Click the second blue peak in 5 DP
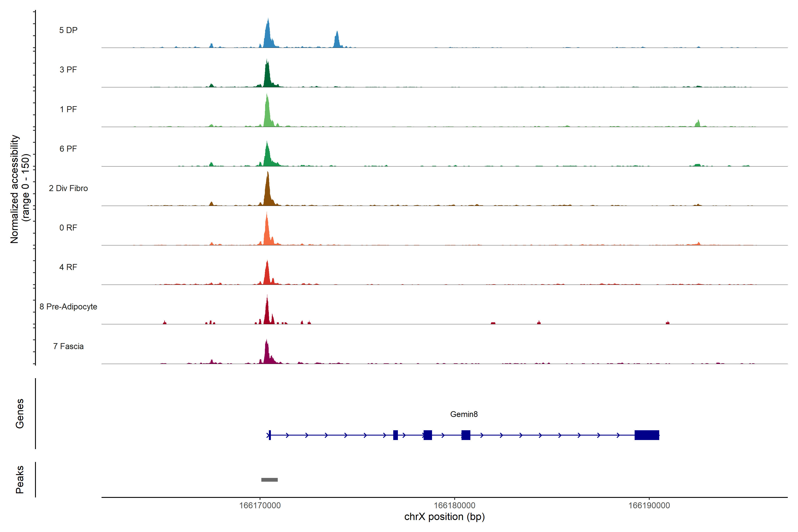The height and width of the screenshot is (532, 798). (336, 41)
